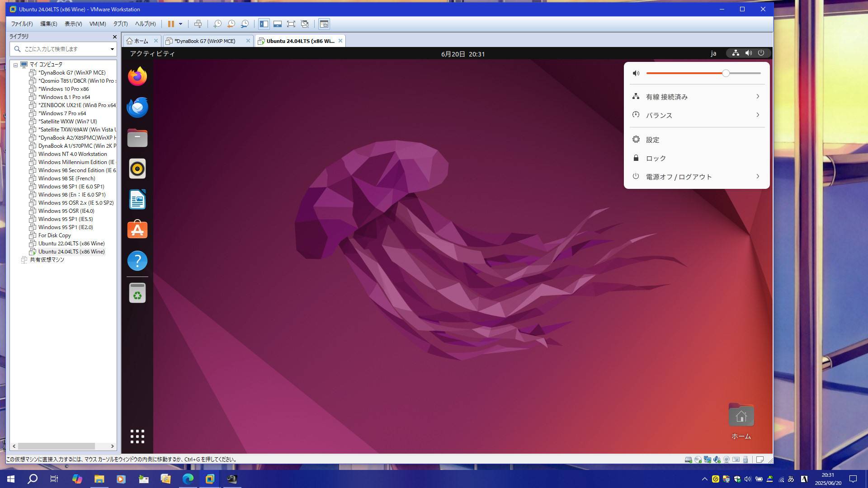Show hidden Windows system tray icons
Viewport: 868px width, 488px height.
[x=704, y=479]
